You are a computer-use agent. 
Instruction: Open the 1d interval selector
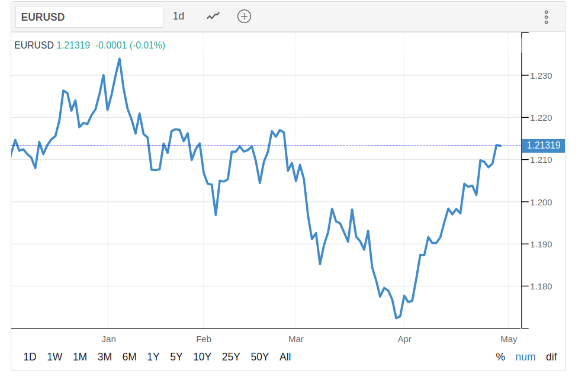coord(178,17)
